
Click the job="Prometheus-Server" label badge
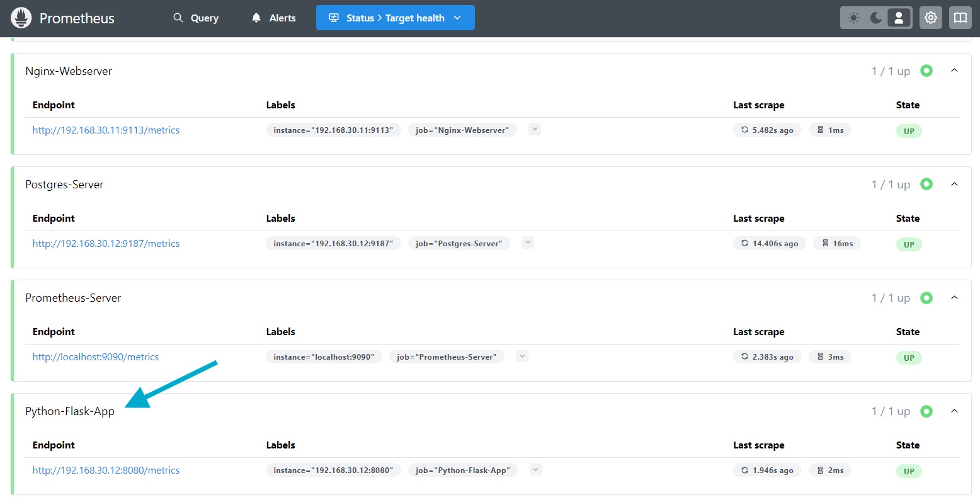[446, 357]
